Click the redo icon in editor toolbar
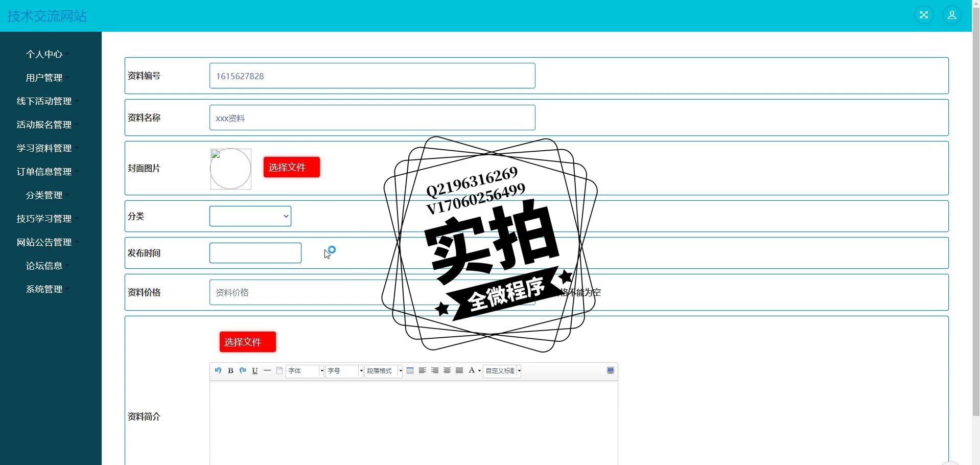The image size is (980, 465). click(243, 370)
